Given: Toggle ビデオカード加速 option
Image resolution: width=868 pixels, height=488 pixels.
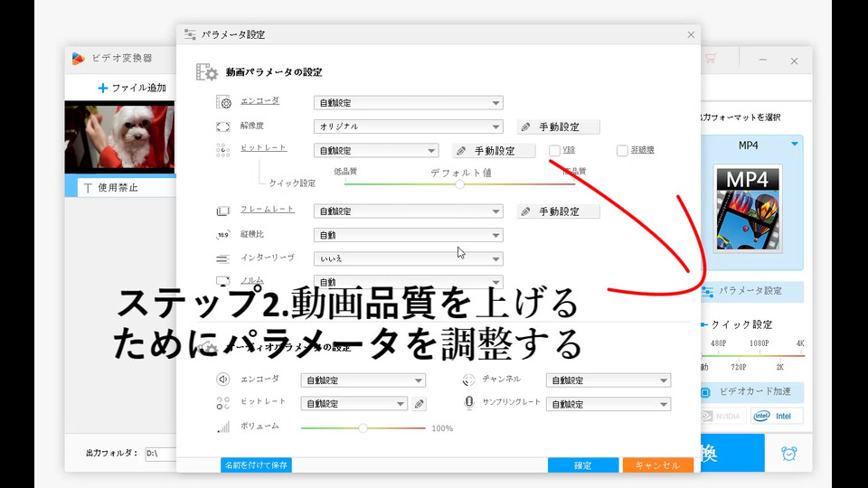Looking at the screenshot, I should pyautogui.click(x=752, y=391).
